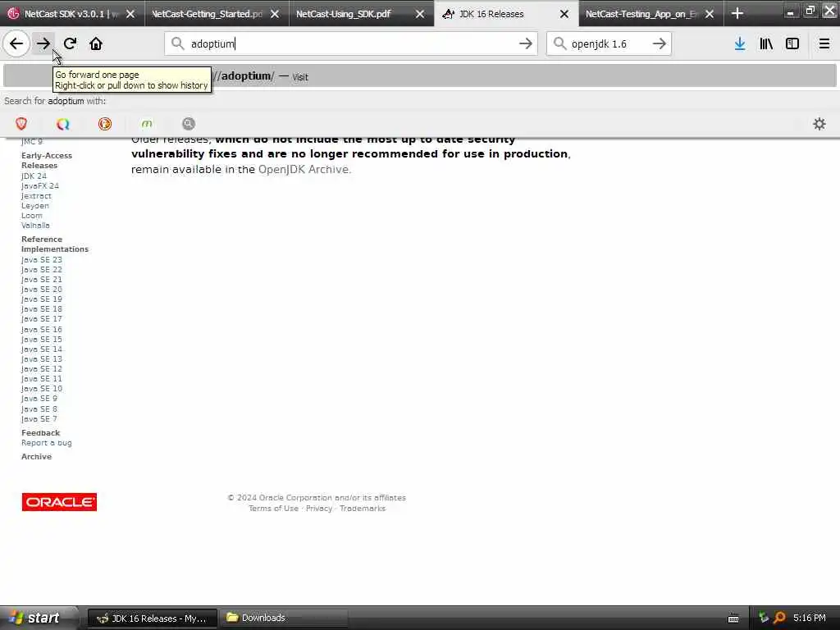
Task: Close the NetCast SDK v3.0.1 tab
Action: coord(130,14)
